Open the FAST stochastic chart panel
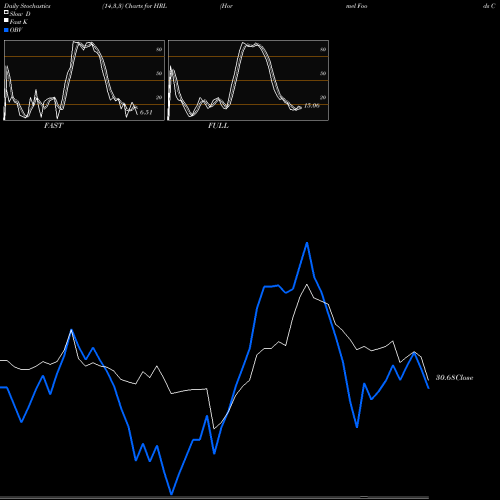 click(84, 80)
